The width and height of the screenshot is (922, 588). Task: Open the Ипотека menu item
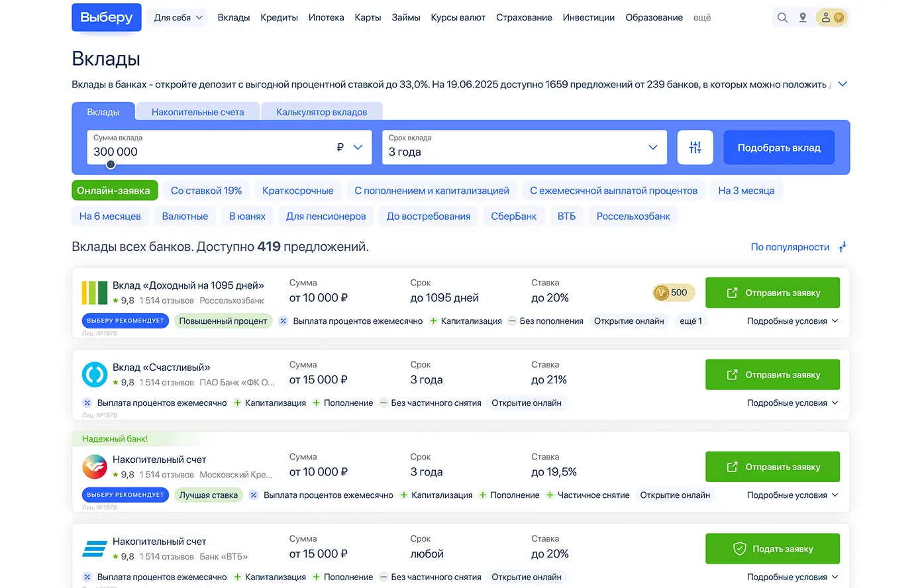tap(326, 18)
